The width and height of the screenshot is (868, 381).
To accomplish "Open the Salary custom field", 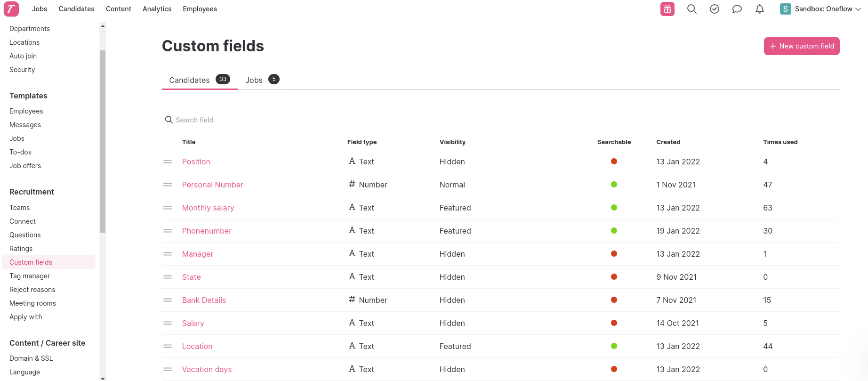I will (193, 323).
